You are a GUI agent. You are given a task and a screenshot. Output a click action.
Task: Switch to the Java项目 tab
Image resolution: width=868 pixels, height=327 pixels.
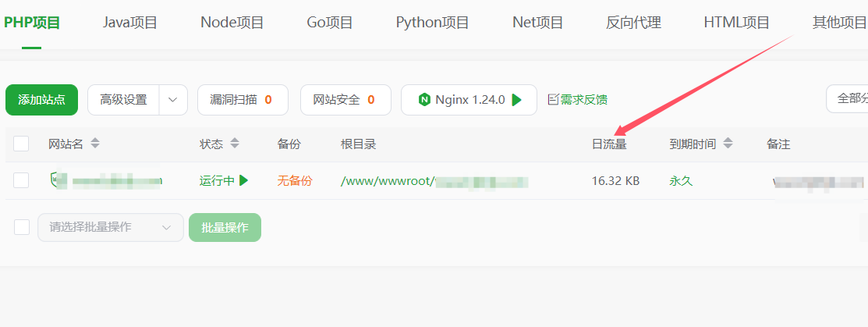pos(130,23)
